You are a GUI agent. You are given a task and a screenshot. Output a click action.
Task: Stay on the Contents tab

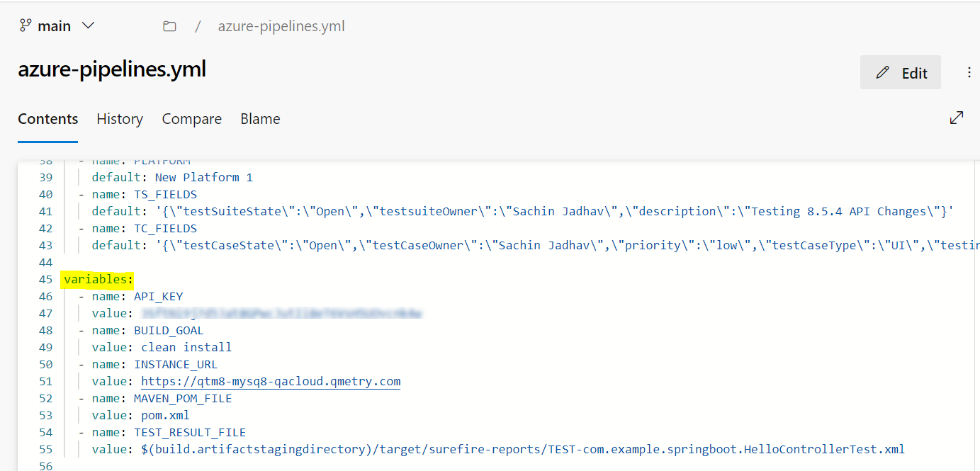pyautogui.click(x=47, y=118)
